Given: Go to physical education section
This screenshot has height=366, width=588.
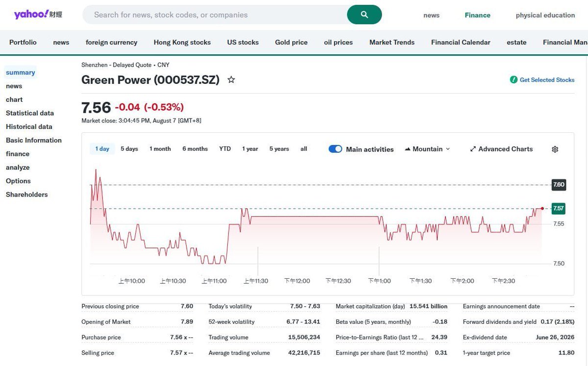Looking at the screenshot, I should 545,15.
